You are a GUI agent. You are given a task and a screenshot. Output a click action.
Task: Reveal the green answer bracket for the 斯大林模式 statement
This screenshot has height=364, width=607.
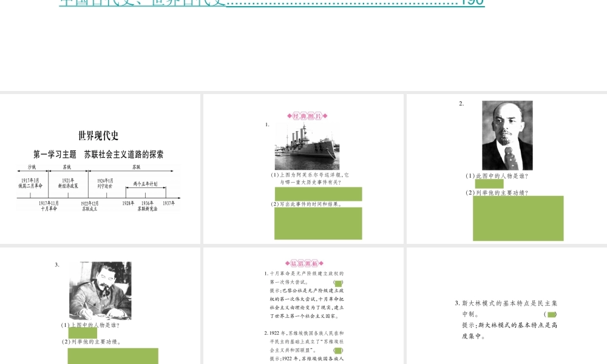point(551,314)
